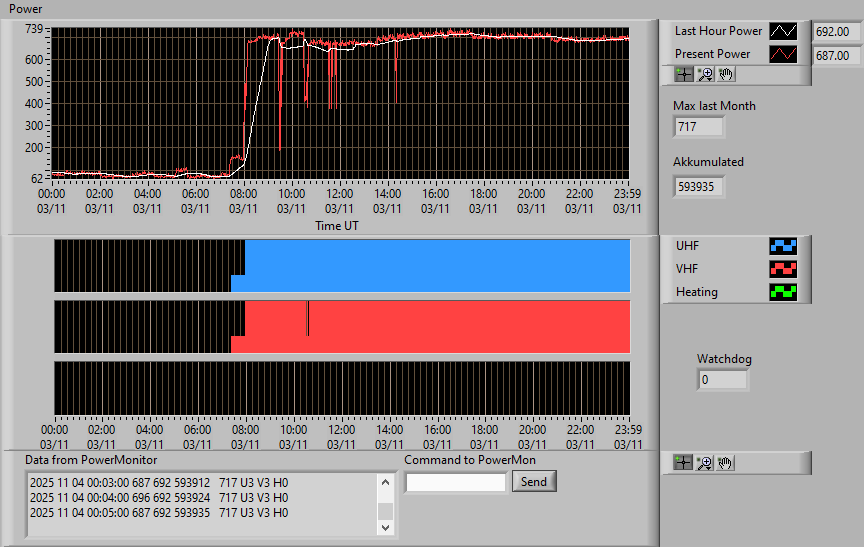Screen dimensions: 864x547
Task: Click the Present Power plot legend icon
Action: pos(783,54)
